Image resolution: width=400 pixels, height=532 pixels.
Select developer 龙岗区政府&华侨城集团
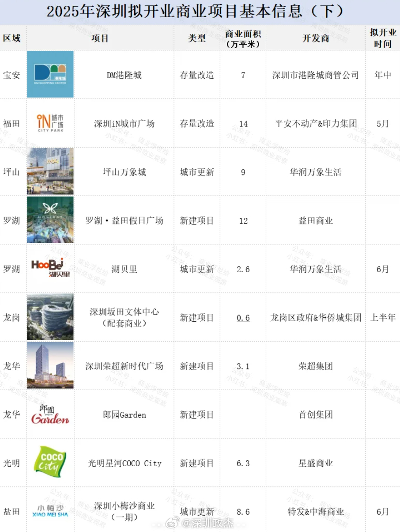pos(316,318)
